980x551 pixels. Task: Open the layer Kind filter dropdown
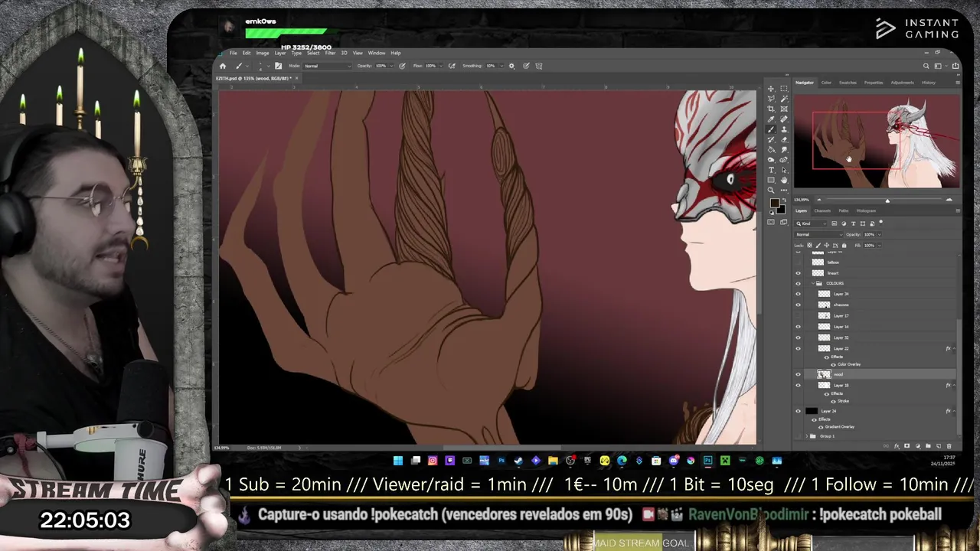(811, 223)
